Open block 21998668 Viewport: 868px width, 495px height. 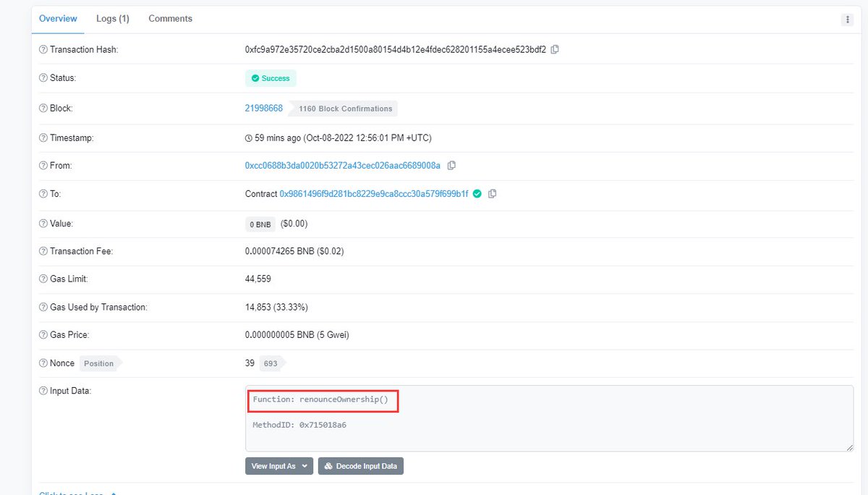(x=263, y=108)
